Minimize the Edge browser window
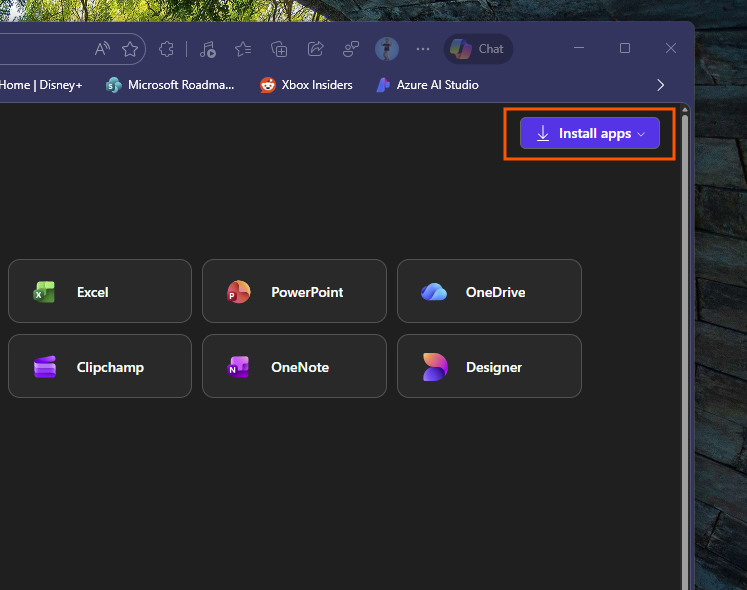The height and width of the screenshot is (590, 747). point(579,48)
